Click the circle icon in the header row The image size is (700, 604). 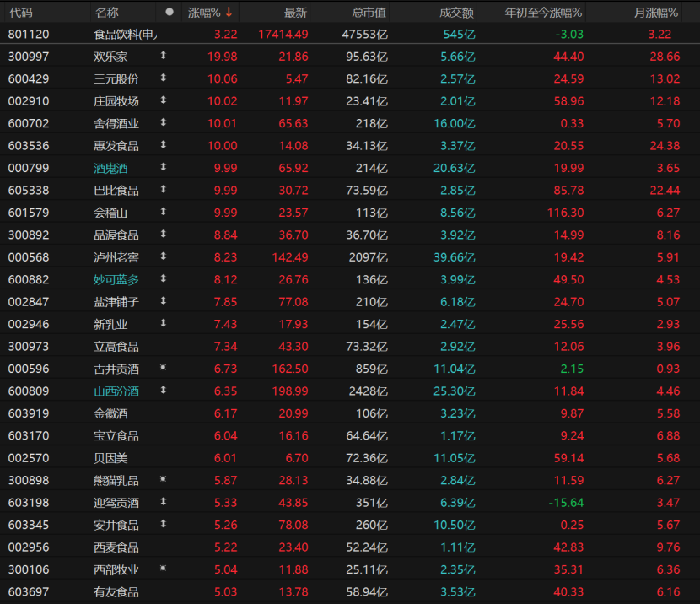[170, 12]
